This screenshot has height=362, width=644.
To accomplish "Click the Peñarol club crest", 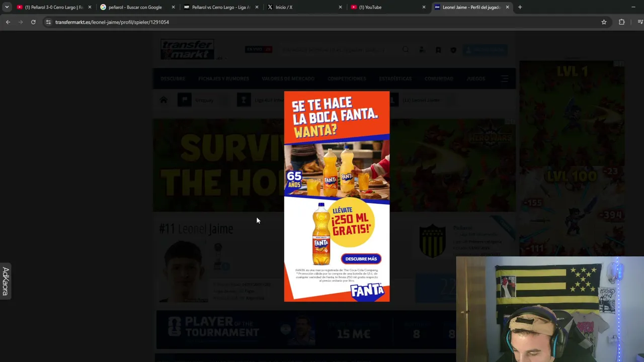I will coord(433,241).
